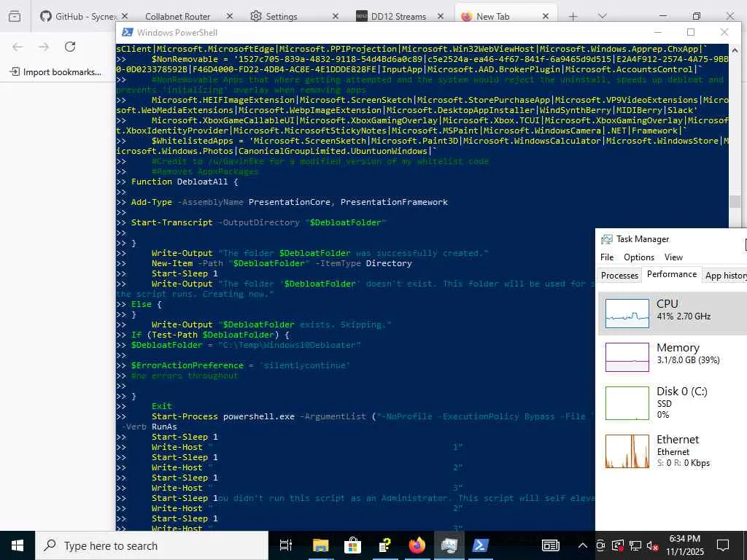Open Task View from the taskbar

click(286, 545)
